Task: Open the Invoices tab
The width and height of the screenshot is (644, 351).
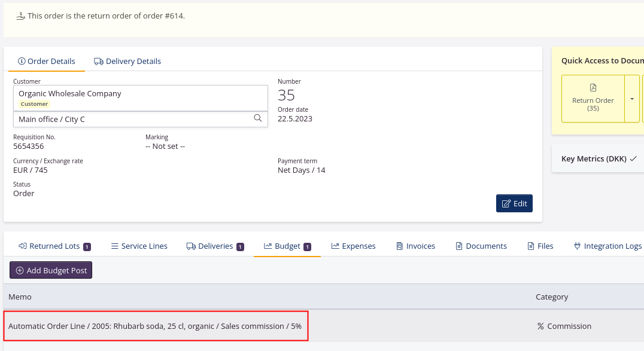Action: pos(415,246)
